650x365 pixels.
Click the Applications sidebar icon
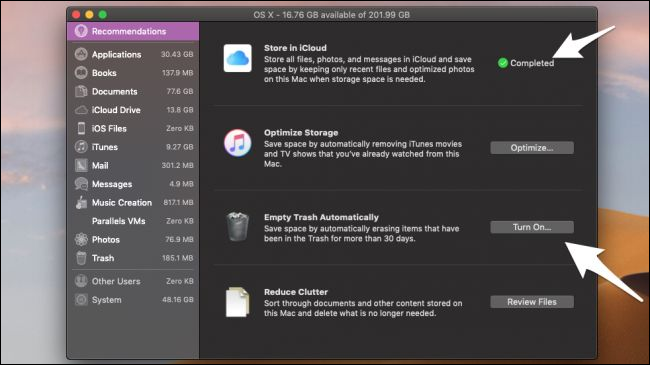pos(81,54)
